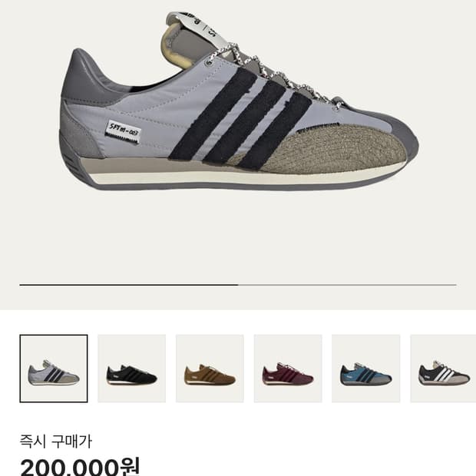Switch to the blue shoe thumbnail
Image resolution: width=476 pixels, height=476 pixels.
[x=365, y=369]
